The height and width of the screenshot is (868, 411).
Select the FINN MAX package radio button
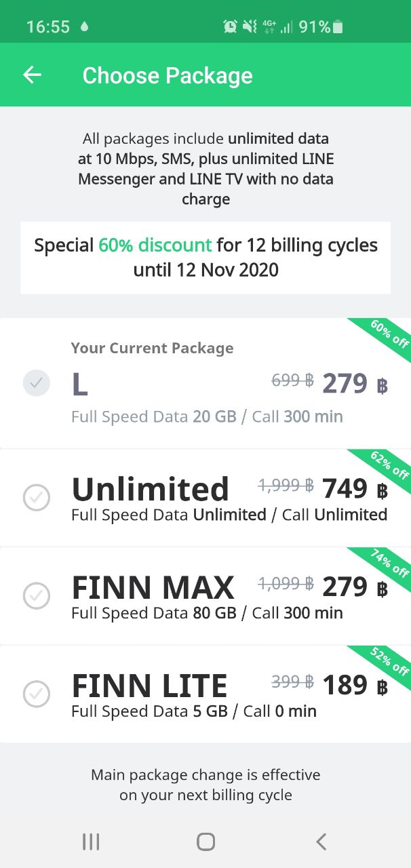tap(37, 597)
